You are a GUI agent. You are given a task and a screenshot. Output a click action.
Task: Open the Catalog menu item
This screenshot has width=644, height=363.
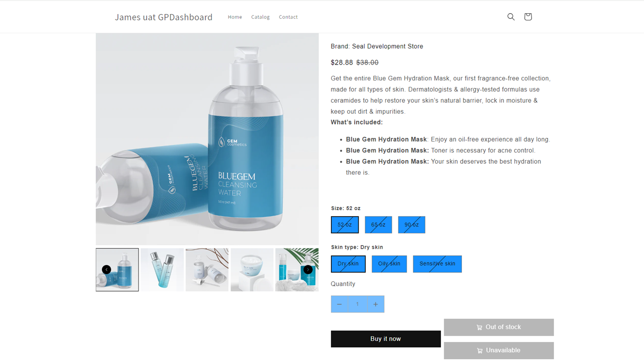tap(260, 17)
